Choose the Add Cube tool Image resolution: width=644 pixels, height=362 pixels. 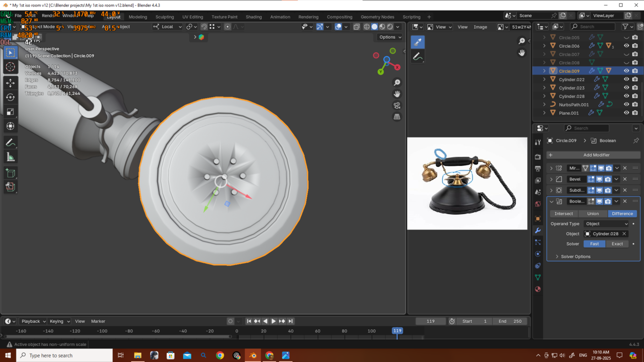click(x=11, y=173)
